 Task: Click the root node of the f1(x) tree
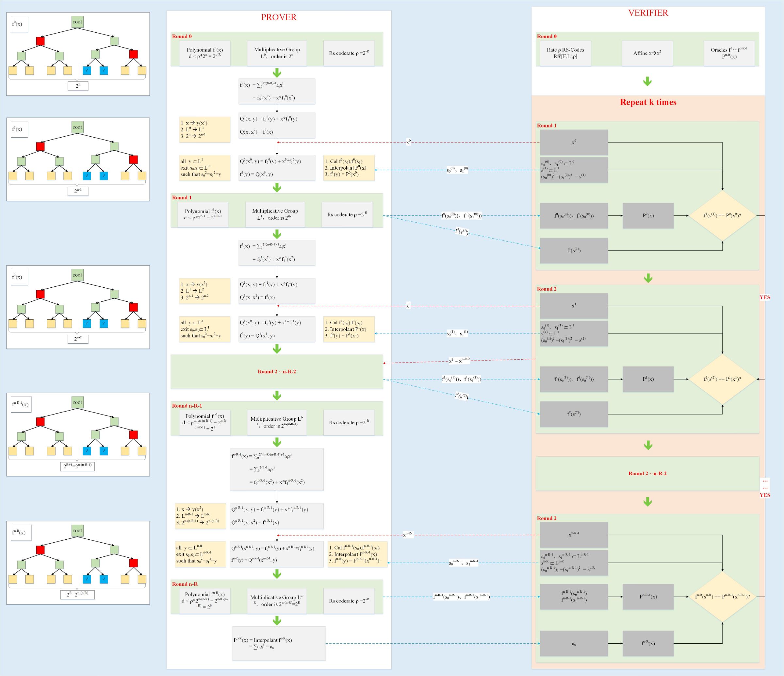(77, 127)
